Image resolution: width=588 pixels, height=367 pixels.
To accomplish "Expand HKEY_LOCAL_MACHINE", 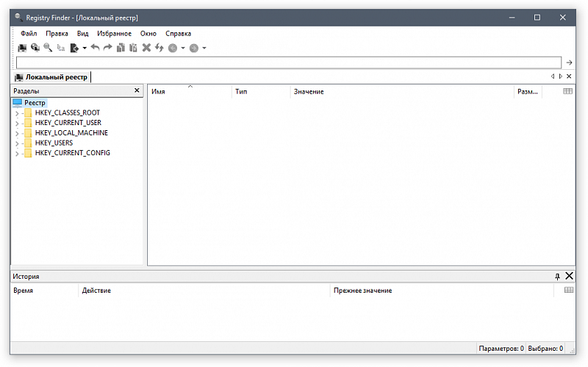I will tap(17, 133).
